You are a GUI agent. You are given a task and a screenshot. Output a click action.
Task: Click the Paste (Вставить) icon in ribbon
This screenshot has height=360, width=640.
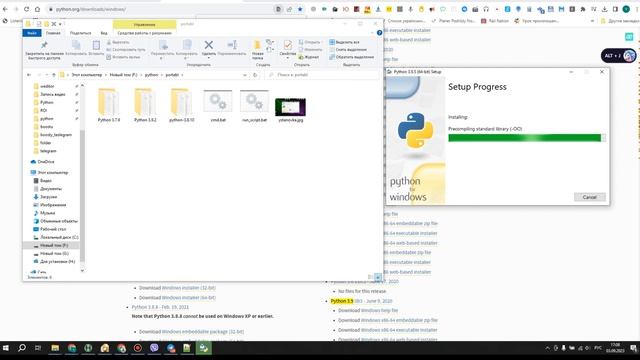pos(96,45)
